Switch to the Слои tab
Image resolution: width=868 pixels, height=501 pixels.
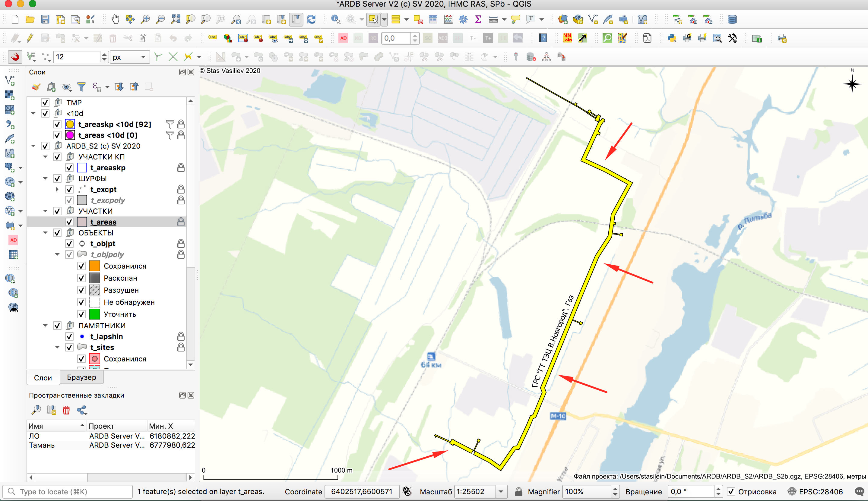(x=43, y=377)
